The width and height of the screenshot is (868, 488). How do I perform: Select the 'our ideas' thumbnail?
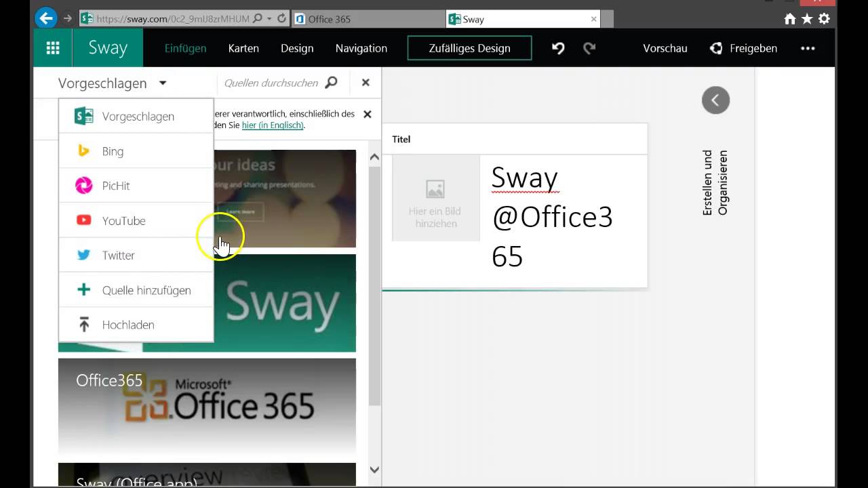click(285, 199)
